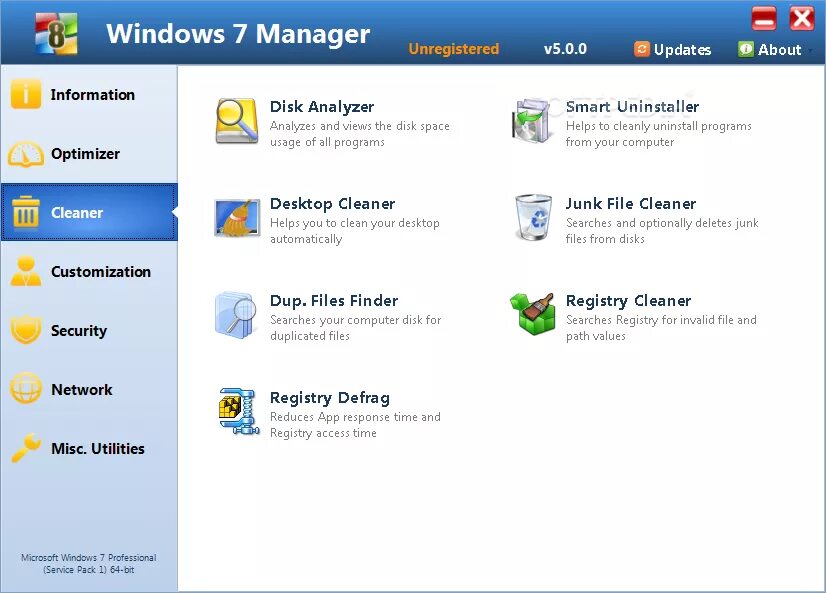
Task: Open the Misc. Utilities section label
Action: tap(98, 449)
